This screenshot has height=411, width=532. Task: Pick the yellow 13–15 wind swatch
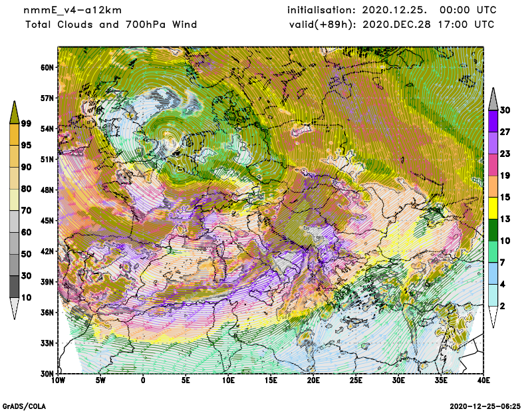coord(493,208)
